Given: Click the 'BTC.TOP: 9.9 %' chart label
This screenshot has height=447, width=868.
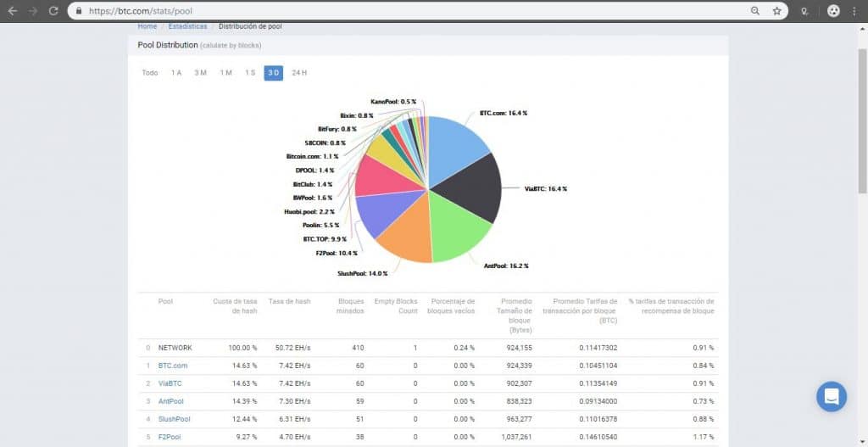Looking at the screenshot, I should tap(325, 239).
